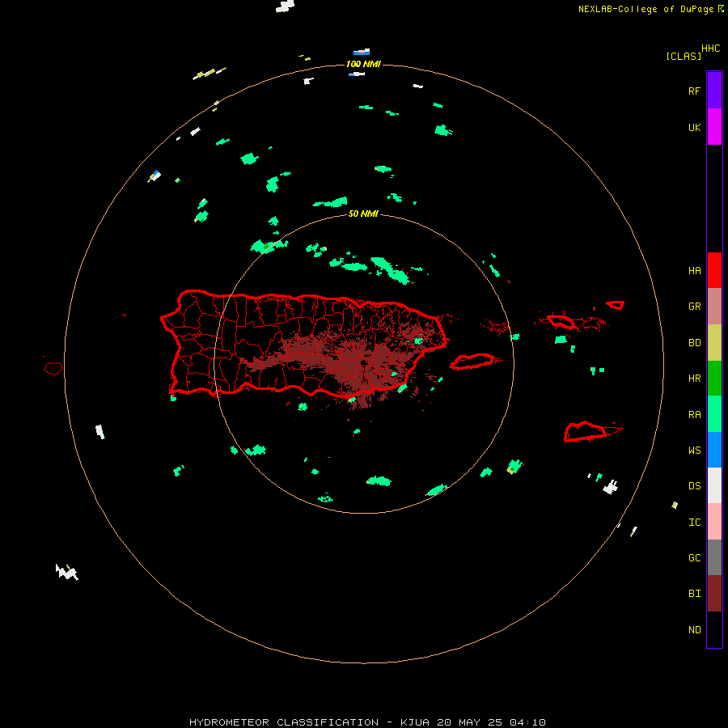728x728 pixels.
Task: Click the 20 MAY 25 date
Action: [470, 722]
